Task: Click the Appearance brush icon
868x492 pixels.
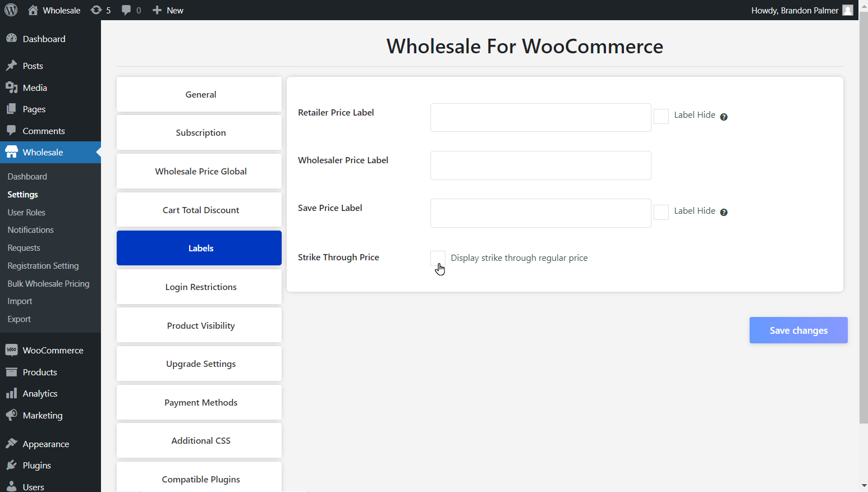Action: coord(11,444)
